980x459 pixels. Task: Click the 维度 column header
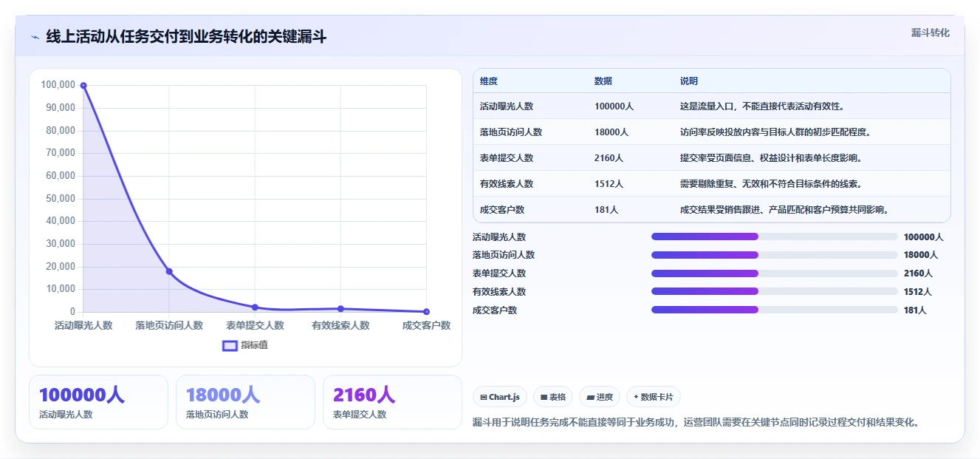(x=489, y=81)
